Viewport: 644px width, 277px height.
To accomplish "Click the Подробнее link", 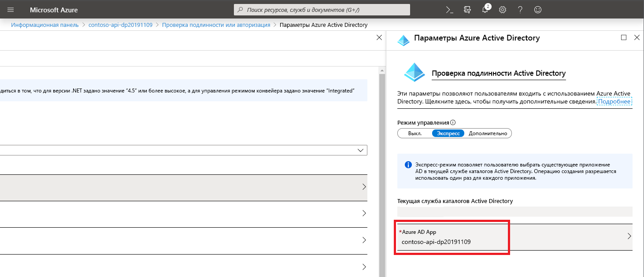I will pyautogui.click(x=614, y=102).
